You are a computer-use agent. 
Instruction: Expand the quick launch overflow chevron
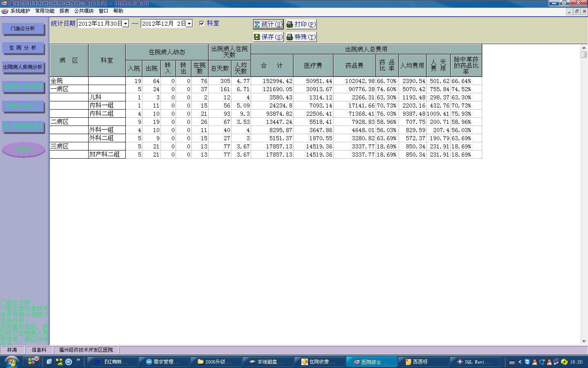click(x=78, y=360)
